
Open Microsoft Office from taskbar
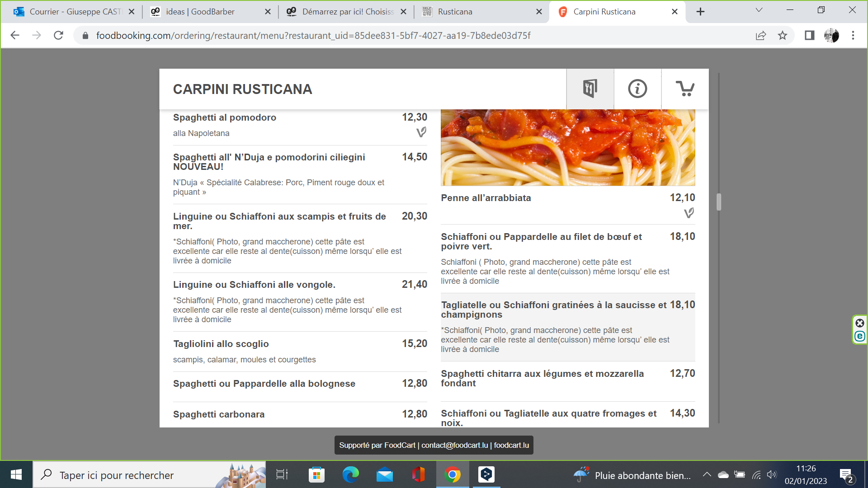pyautogui.click(x=419, y=474)
